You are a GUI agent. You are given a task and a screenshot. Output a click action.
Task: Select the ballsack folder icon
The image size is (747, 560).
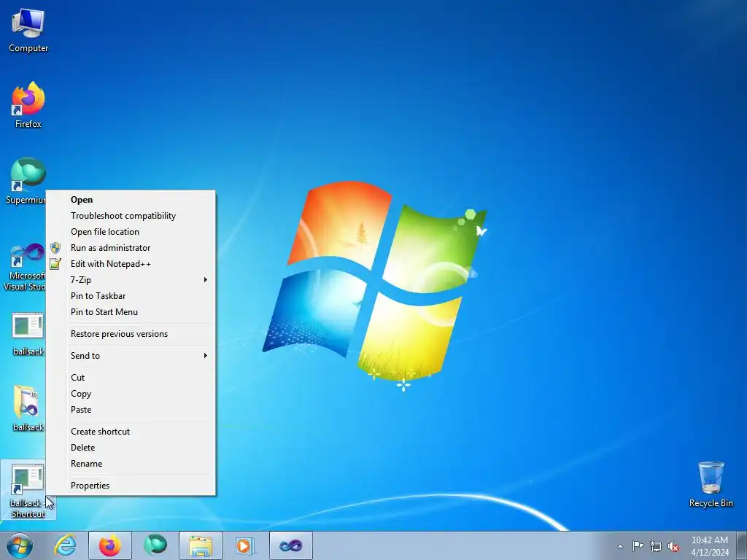pos(28,408)
